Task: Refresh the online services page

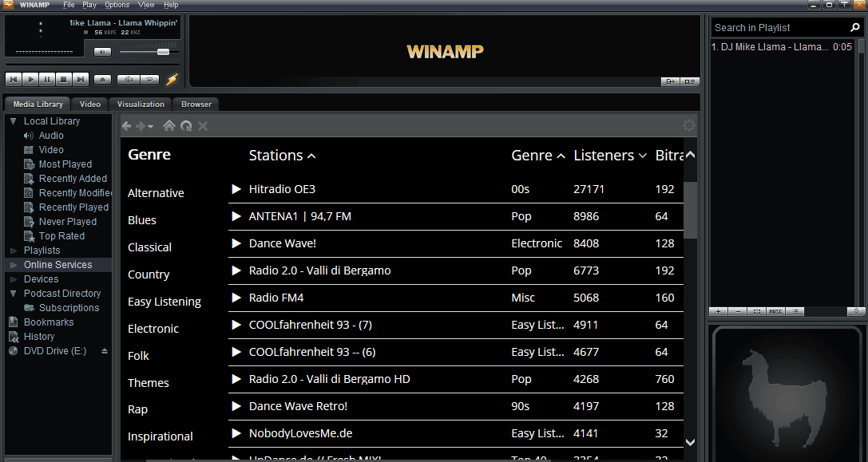Action: pyautogui.click(x=186, y=126)
